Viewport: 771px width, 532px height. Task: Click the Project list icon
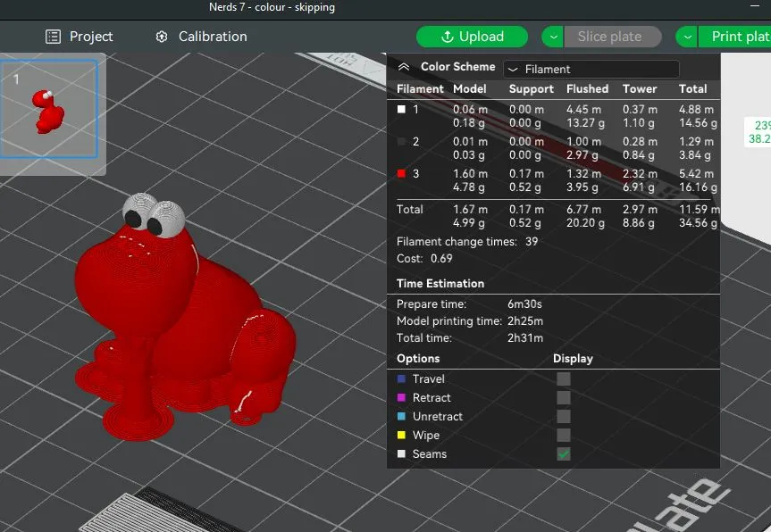[53, 37]
